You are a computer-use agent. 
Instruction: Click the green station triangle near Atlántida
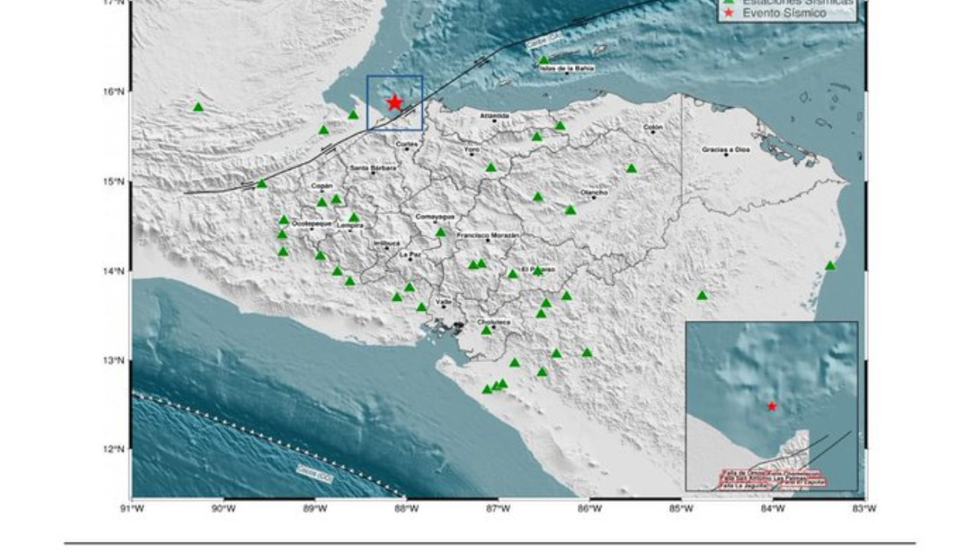(536, 137)
